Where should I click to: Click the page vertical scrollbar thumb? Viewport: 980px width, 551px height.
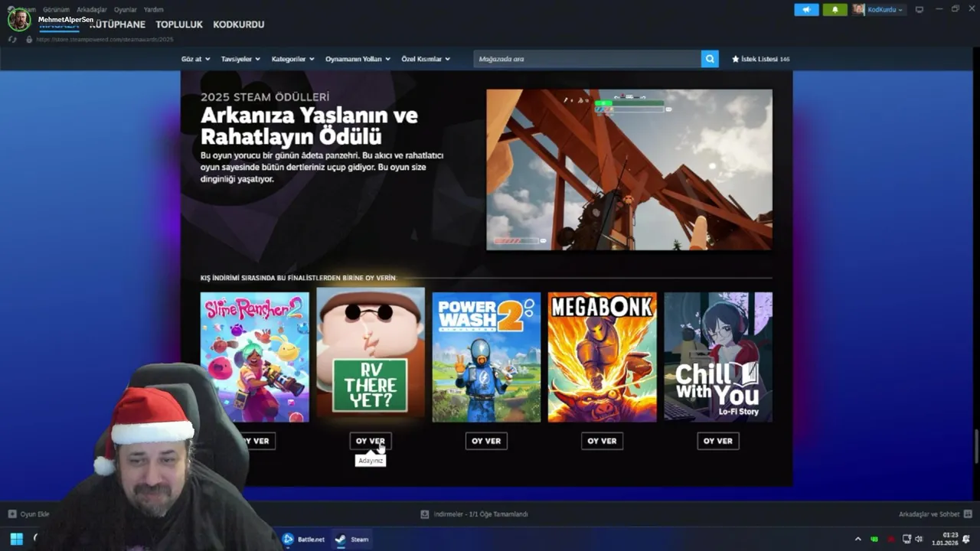976,446
